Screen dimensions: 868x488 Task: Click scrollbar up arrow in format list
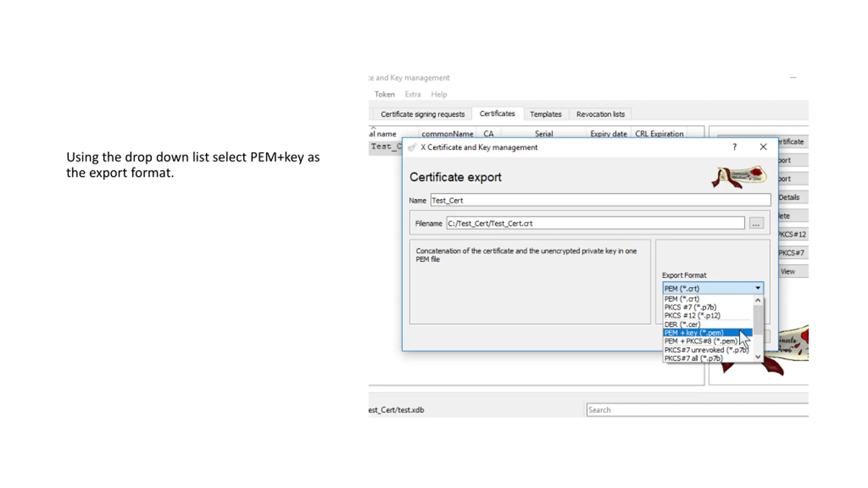click(758, 300)
